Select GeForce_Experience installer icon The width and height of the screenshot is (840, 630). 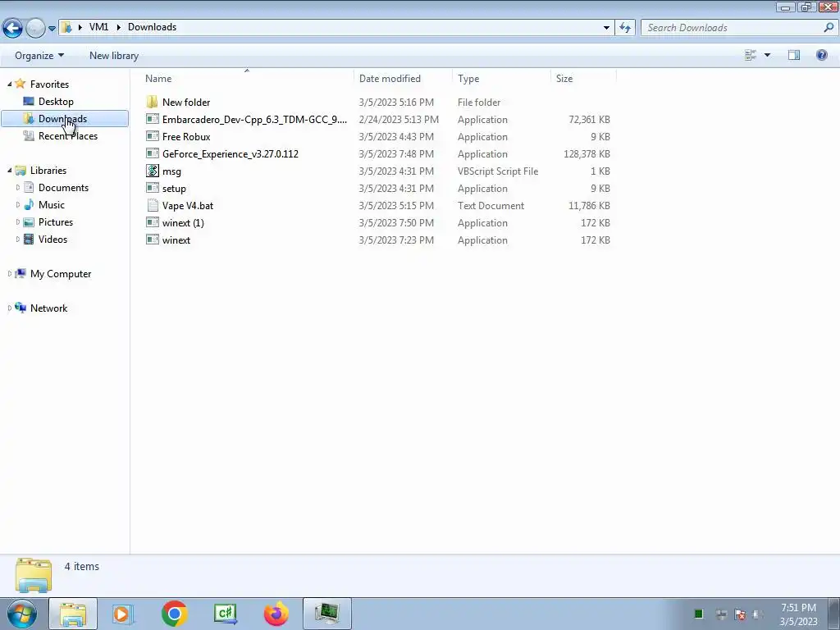pos(152,153)
